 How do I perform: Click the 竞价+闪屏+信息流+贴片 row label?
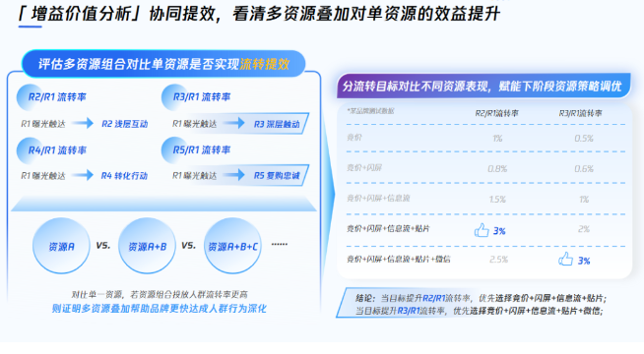388,228
